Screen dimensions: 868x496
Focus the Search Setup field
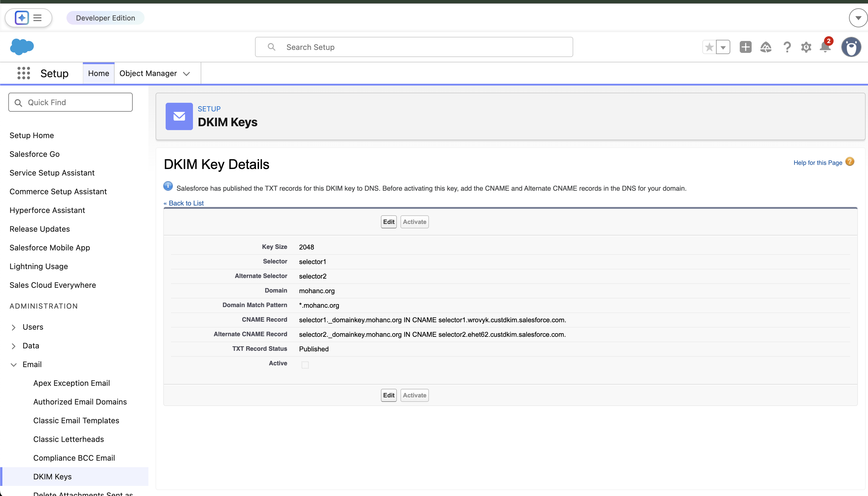tap(414, 47)
